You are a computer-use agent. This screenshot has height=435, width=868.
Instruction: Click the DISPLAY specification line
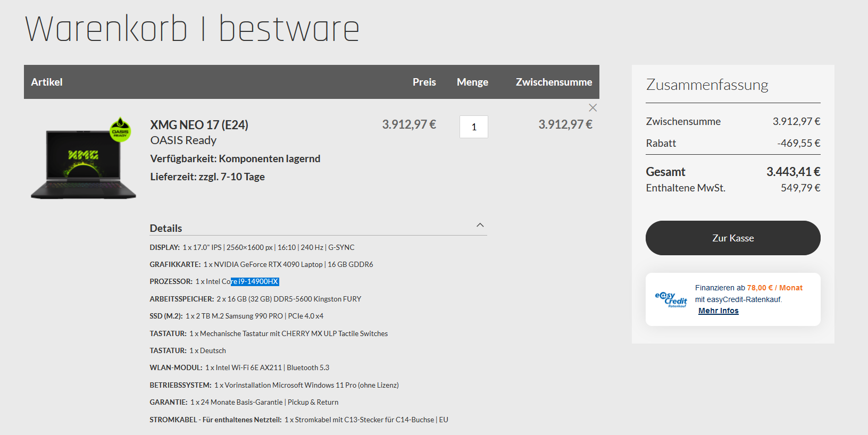252,247
